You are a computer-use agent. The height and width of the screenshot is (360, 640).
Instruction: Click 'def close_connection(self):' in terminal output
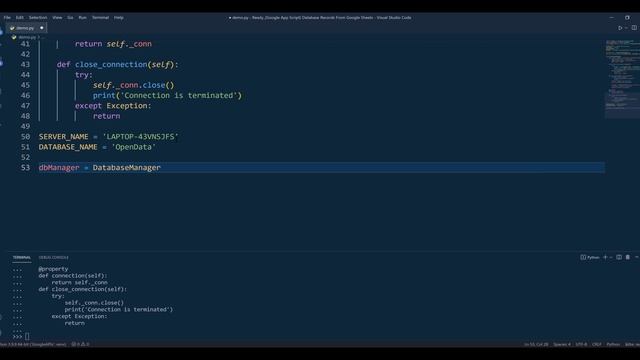[x=82, y=289]
